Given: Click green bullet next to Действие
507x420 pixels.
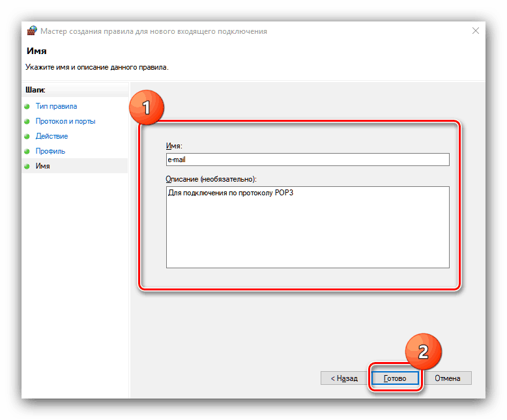Looking at the screenshot, I should point(27,136).
